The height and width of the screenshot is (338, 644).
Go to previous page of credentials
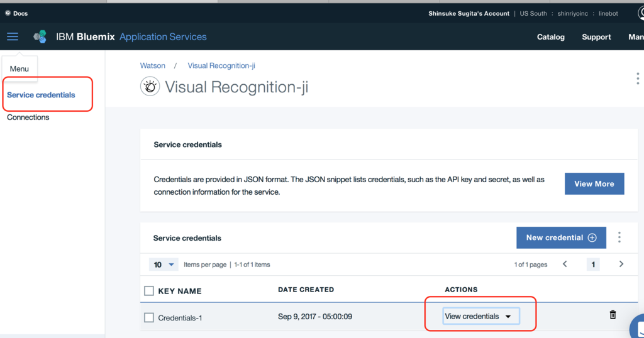click(x=565, y=264)
